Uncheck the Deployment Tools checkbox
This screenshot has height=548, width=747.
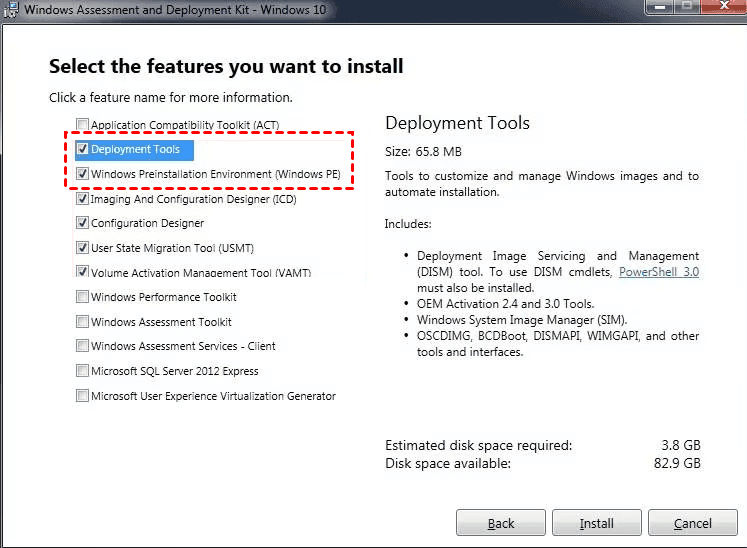click(82, 150)
